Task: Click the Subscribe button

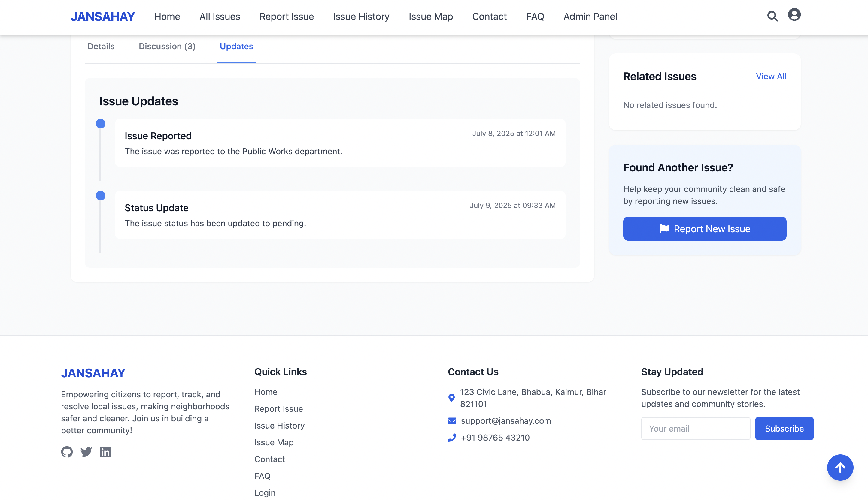Action: coord(784,429)
